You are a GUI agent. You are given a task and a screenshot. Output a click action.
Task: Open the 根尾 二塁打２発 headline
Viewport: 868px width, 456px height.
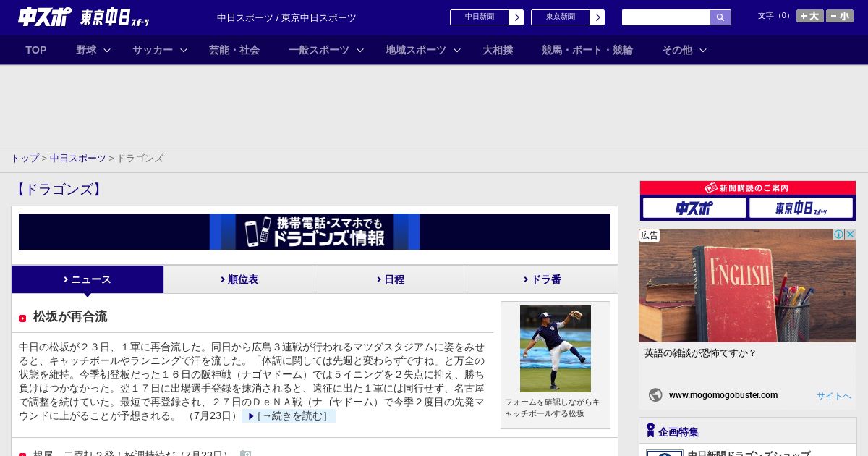(130, 455)
